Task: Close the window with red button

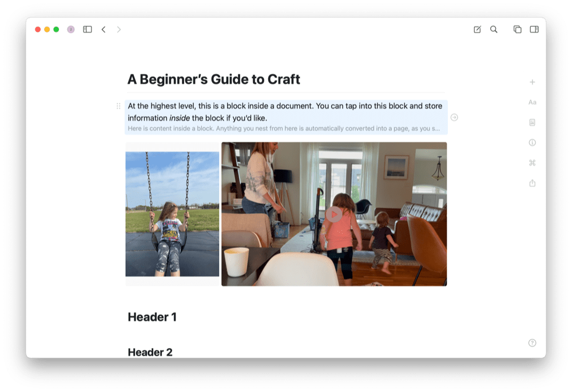Action: [x=38, y=30]
